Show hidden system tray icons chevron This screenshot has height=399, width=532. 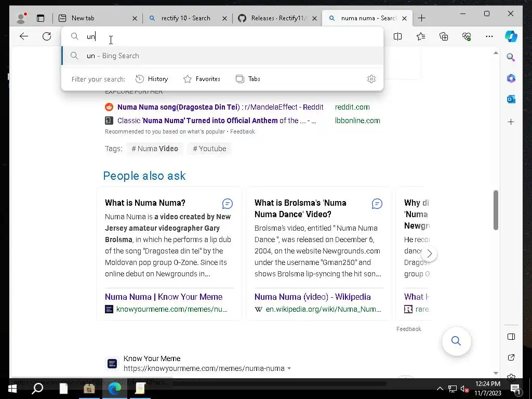pos(440,389)
